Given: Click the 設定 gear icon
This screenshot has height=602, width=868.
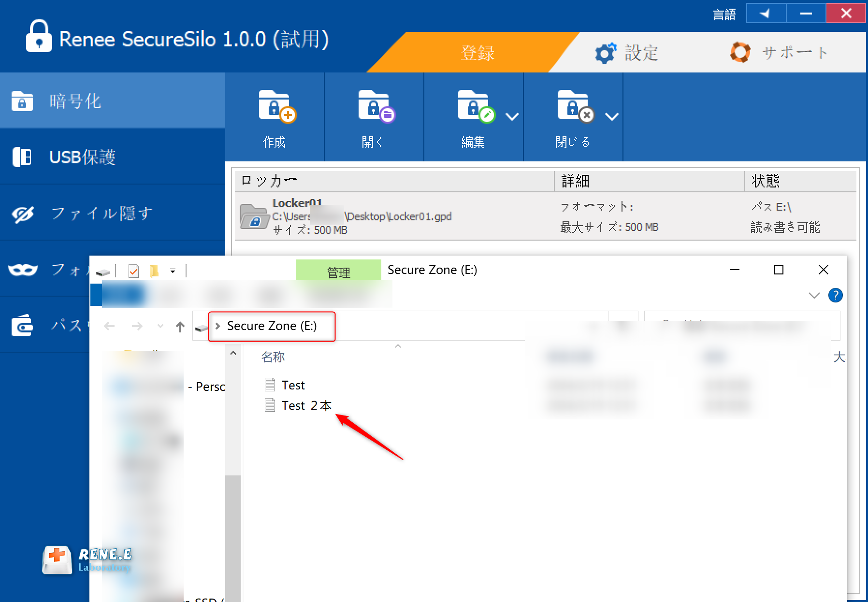Looking at the screenshot, I should [x=606, y=53].
